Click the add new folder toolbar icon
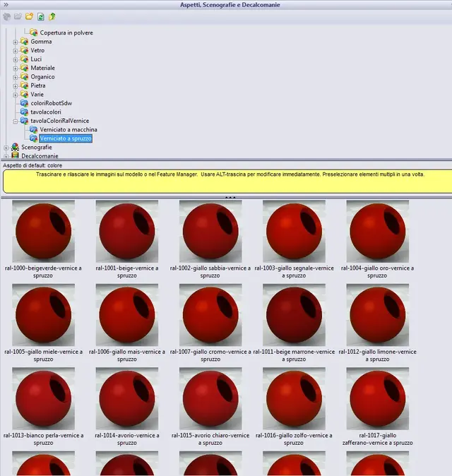 coord(29,16)
